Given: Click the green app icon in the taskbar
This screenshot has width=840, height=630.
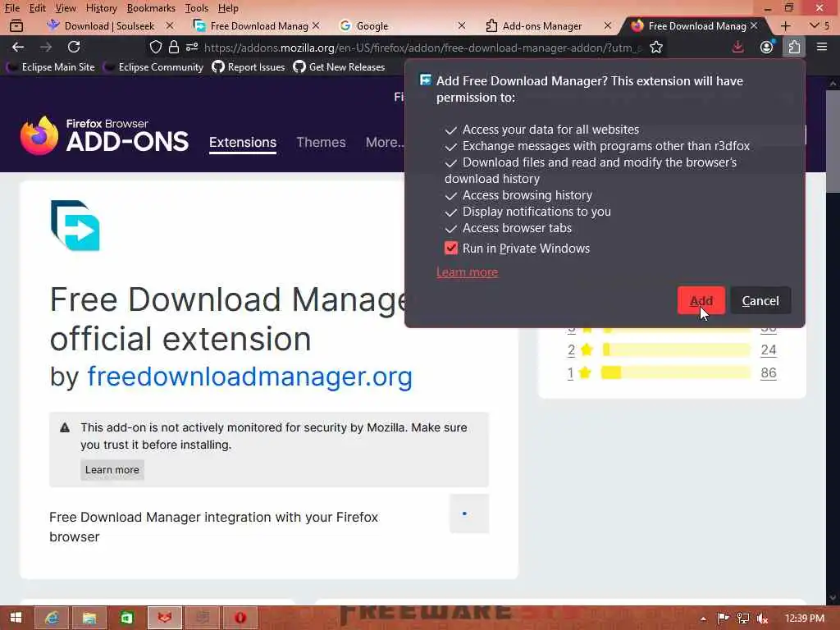Looking at the screenshot, I should tap(127, 618).
